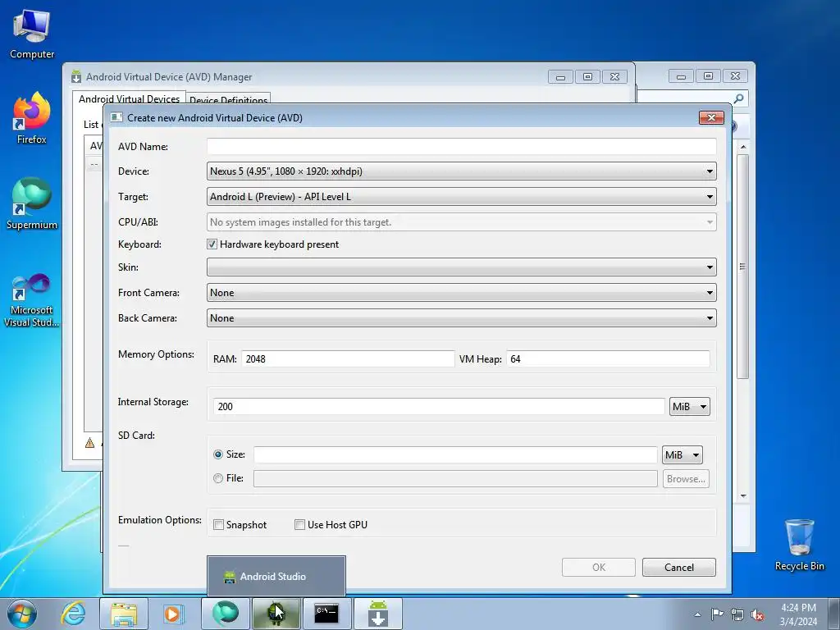
Task: Close the Create new AVD dialog
Action: (711, 117)
